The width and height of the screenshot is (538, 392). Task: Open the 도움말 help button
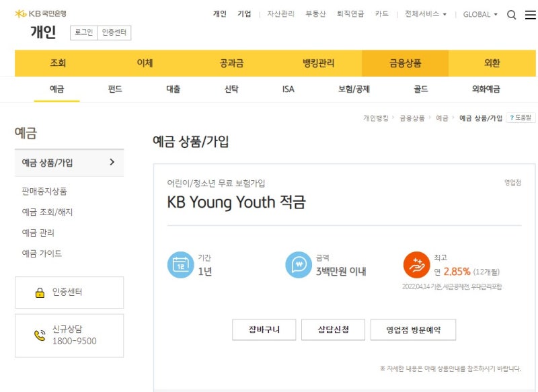point(521,118)
